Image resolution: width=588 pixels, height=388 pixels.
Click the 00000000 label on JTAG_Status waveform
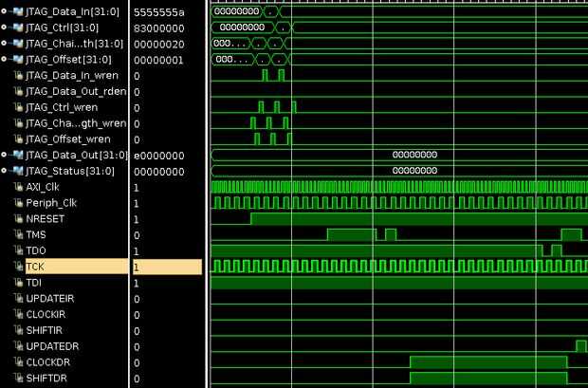414,171
